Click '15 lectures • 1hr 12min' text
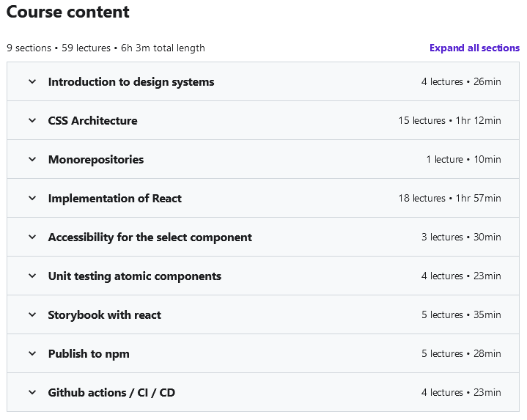 pyautogui.click(x=450, y=121)
